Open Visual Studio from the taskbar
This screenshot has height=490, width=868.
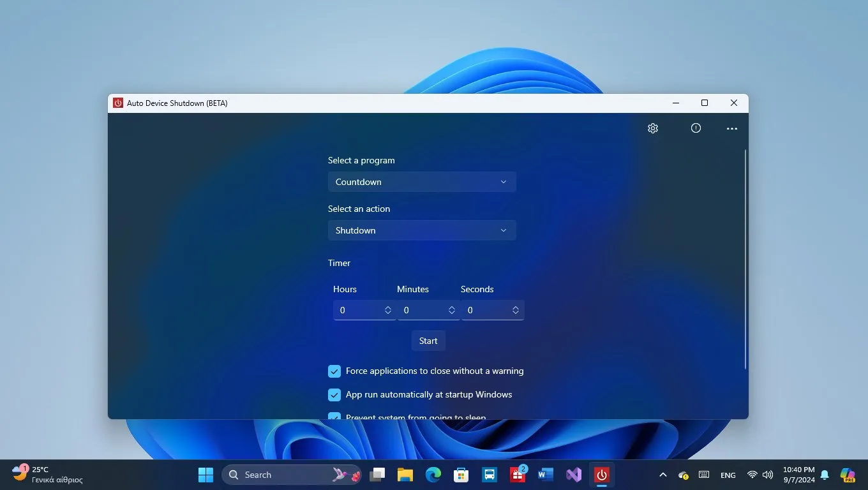pyautogui.click(x=574, y=475)
